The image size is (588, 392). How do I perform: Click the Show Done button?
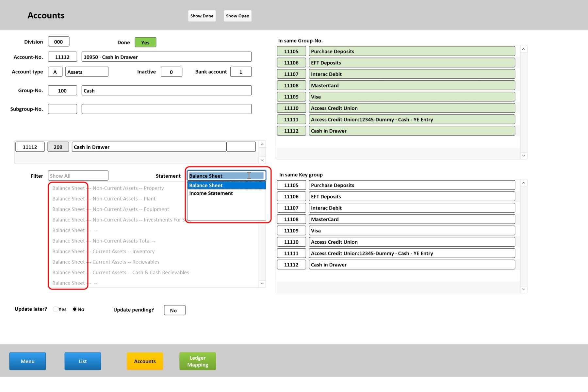(x=202, y=16)
